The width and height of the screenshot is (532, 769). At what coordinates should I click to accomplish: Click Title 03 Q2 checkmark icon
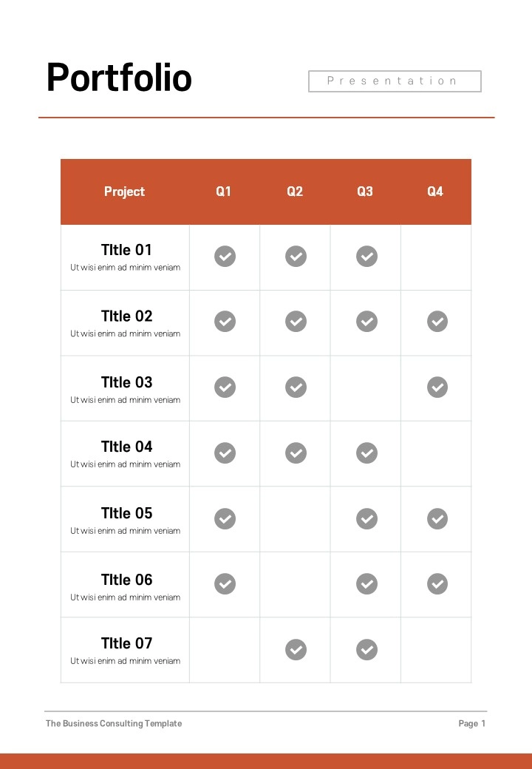click(x=296, y=387)
